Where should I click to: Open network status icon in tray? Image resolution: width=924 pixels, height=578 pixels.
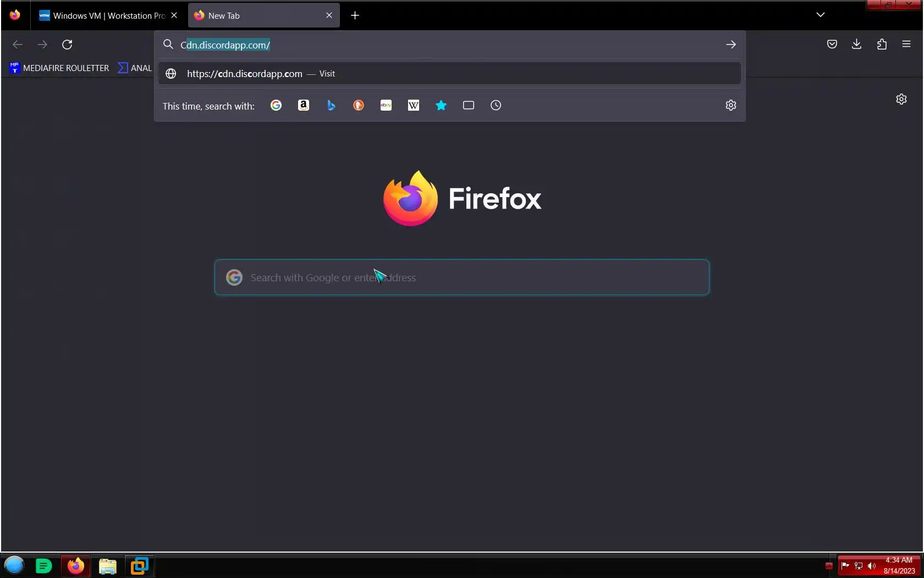(859, 565)
